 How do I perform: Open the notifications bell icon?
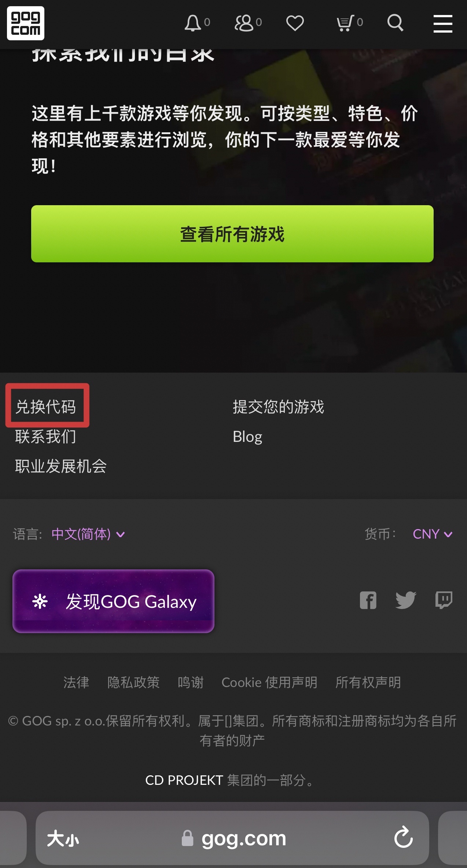coord(193,23)
